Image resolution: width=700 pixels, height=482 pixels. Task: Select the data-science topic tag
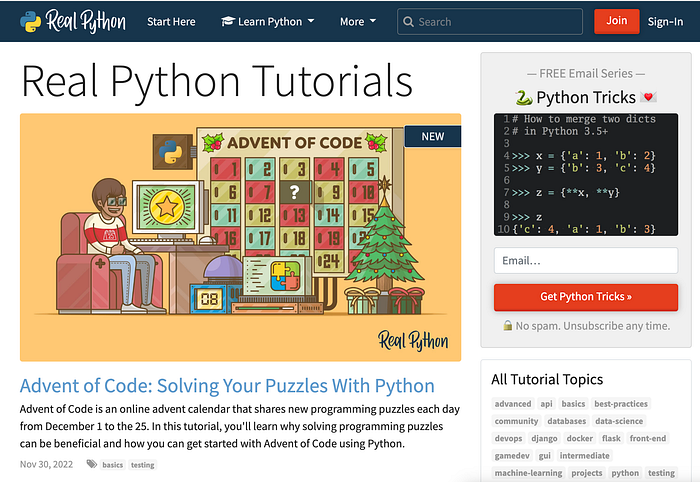pyautogui.click(x=619, y=421)
